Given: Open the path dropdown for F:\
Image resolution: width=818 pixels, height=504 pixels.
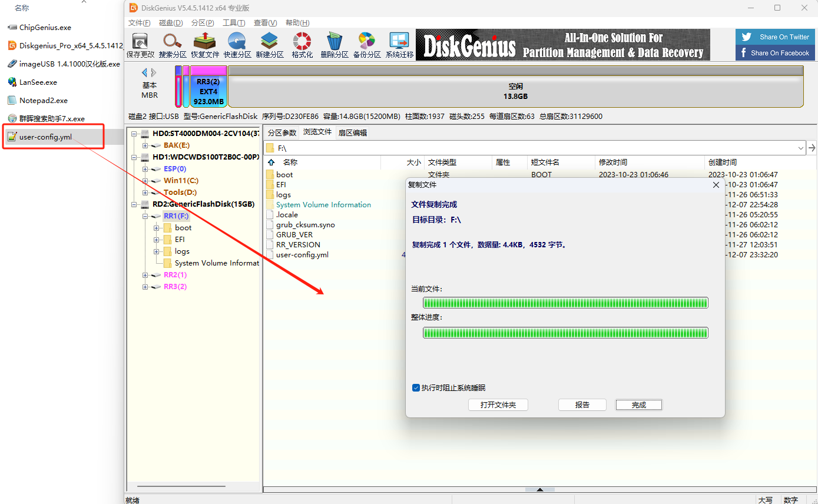Looking at the screenshot, I should 800,148.
